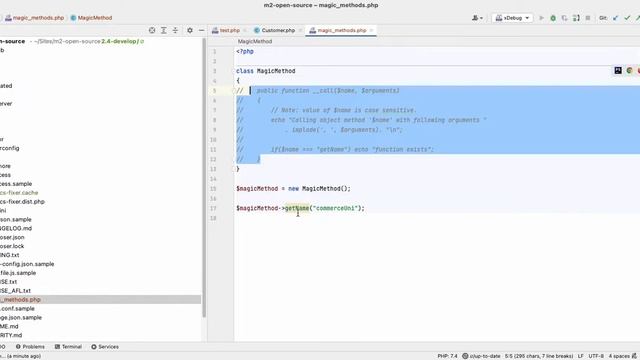
Task: Open the oser.json file in tree
Action: click(x=12, y=237)
